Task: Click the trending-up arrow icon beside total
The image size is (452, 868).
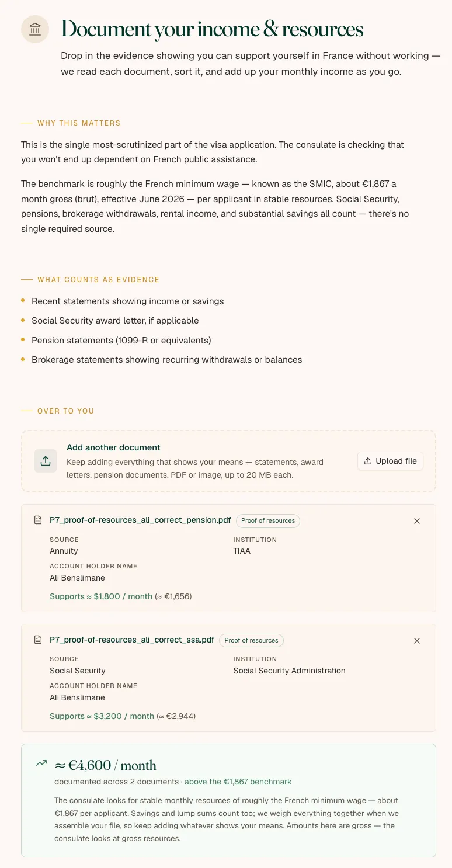Action: (x=41, y=763)
